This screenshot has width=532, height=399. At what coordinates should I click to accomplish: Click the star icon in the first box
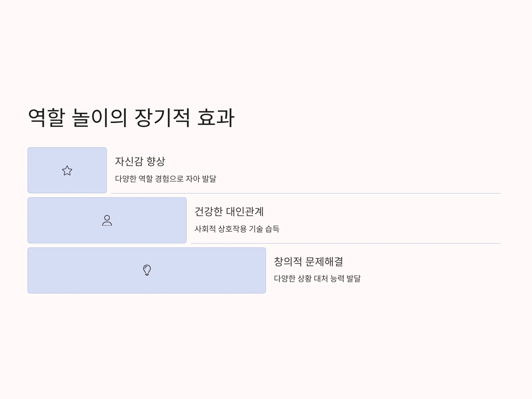coord(67,170)
